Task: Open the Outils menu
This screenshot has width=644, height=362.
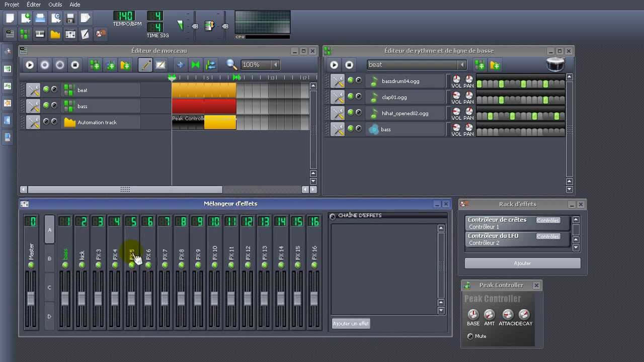Action: click(x=55, y=5)
